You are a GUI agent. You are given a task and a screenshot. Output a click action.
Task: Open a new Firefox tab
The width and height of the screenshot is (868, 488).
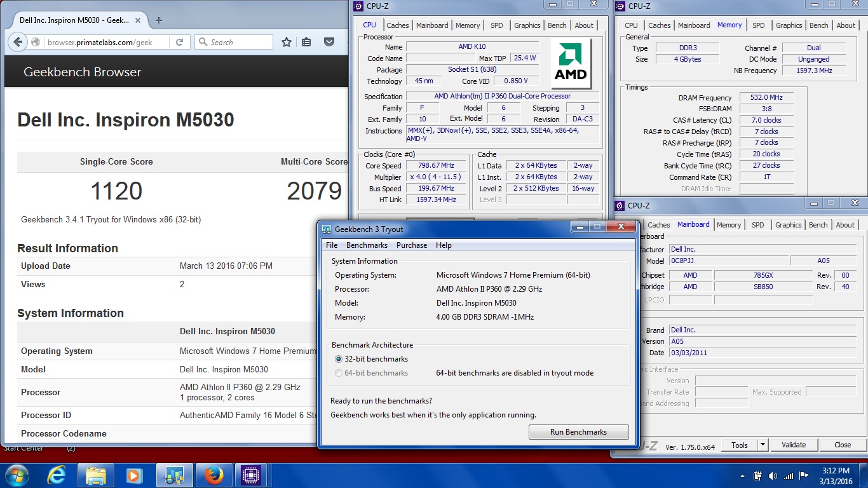coord(159,20)
